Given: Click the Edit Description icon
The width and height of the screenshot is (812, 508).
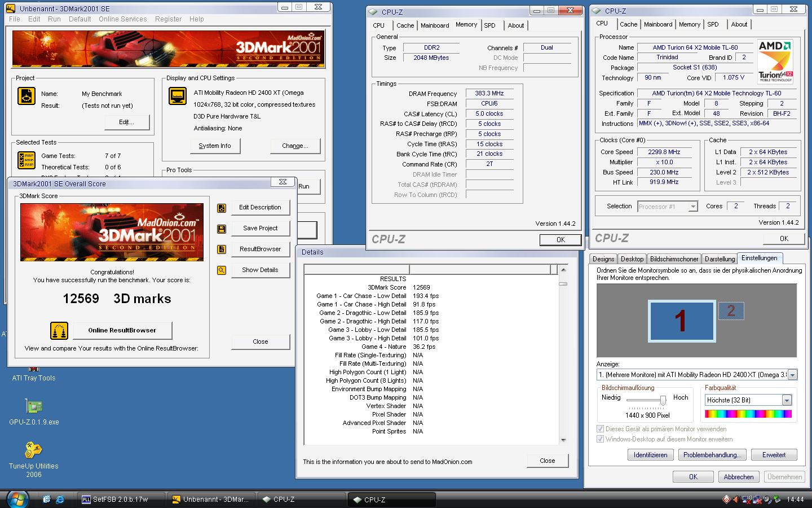Looking at the screenshot, I should (222, 208).
